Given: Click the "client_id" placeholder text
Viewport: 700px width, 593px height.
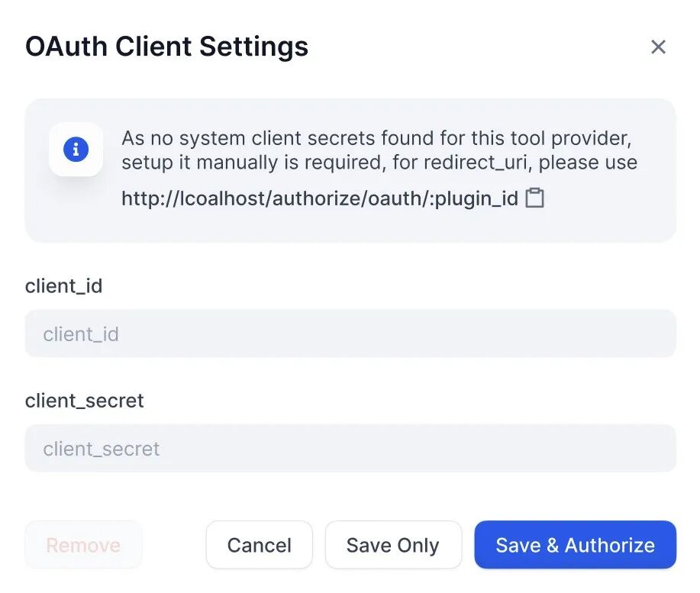Looking at the screenshot, I should click(x=81, y=334).
